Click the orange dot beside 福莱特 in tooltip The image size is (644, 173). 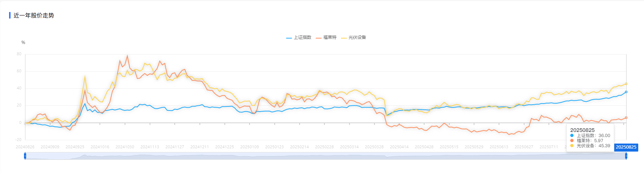[572, 141]
